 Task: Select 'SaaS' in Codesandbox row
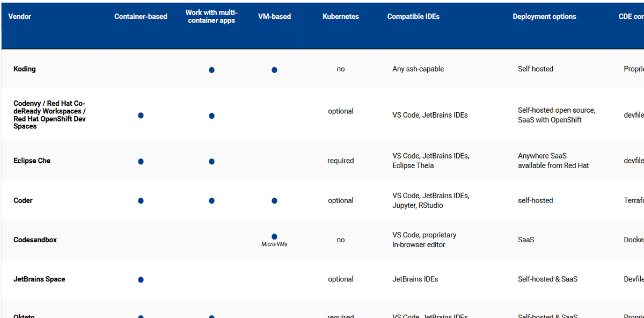pyautogui.click(x=526, y=240)
